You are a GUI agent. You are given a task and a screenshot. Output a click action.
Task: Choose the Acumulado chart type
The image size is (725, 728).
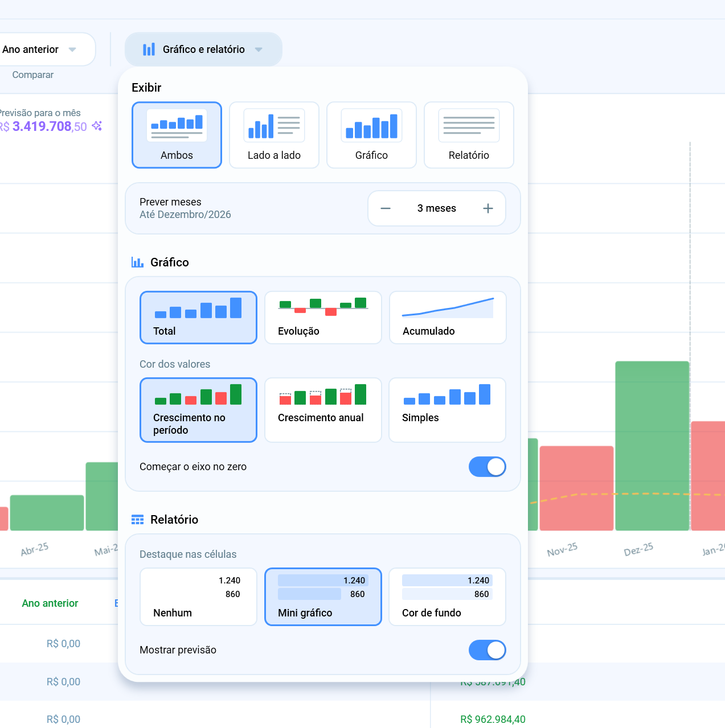coord(448,318)
